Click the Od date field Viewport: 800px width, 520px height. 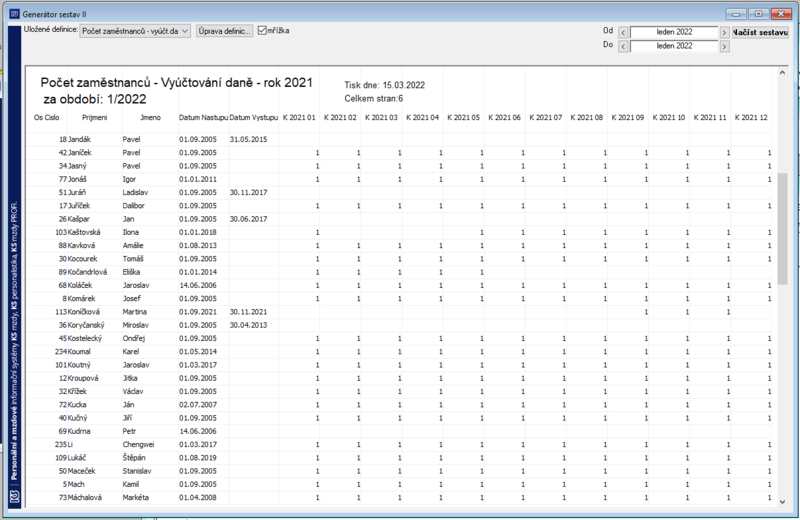click(674, 32)
